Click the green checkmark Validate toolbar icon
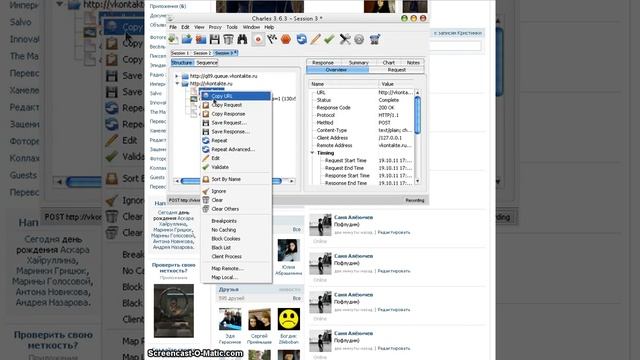 point(329,39)
